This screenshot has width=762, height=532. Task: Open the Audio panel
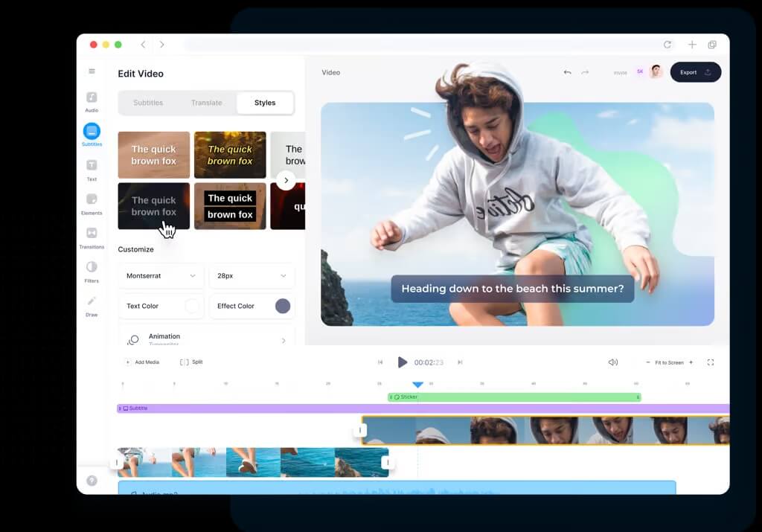click(x=92, y=101)
